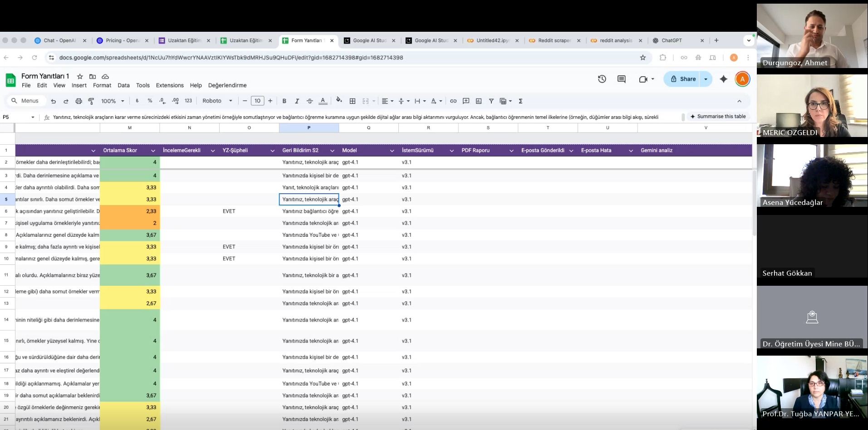Toggle bold formatting
This screenshot has height=430, width=868.
point(284,101)
